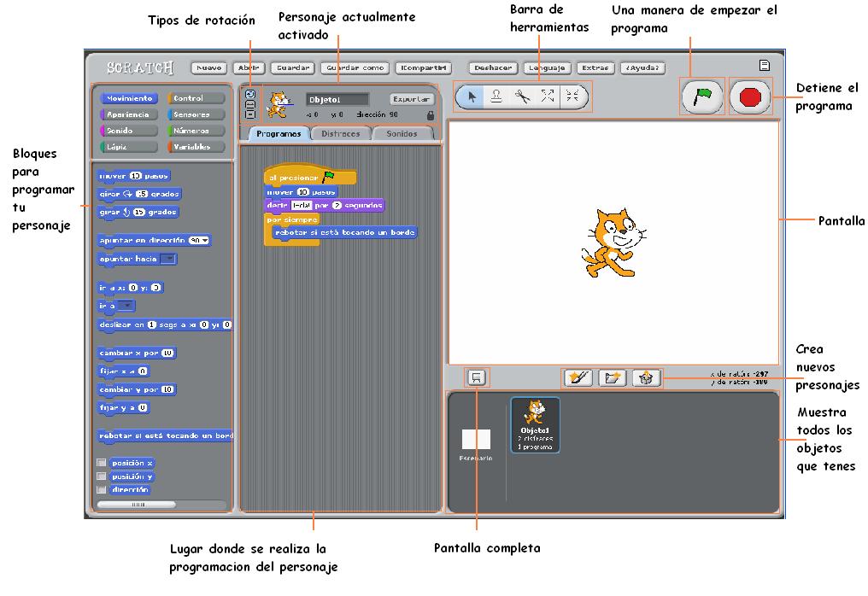Select the grow sprite tool
This screenshot has height=596, width=868.
coord(548,96)
